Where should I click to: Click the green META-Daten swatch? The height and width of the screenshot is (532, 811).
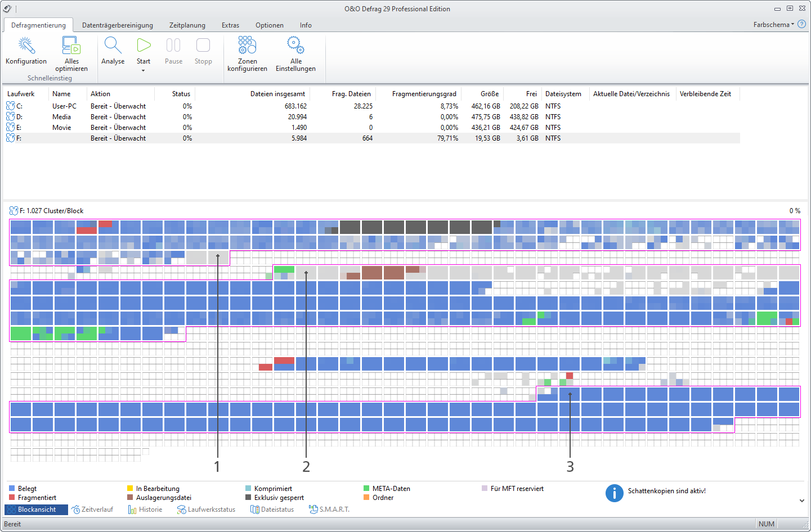coord(366,489)
